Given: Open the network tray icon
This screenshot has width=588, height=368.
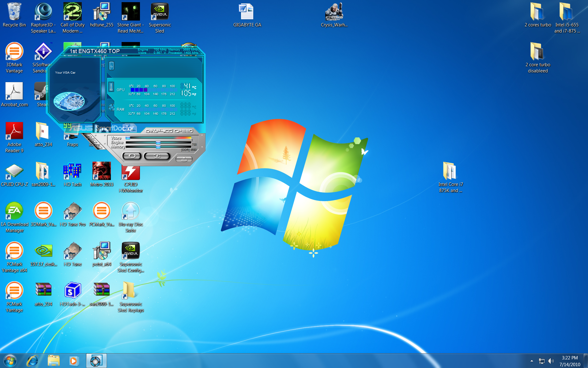Looking at the screenshot, I should tap(542, 361).
